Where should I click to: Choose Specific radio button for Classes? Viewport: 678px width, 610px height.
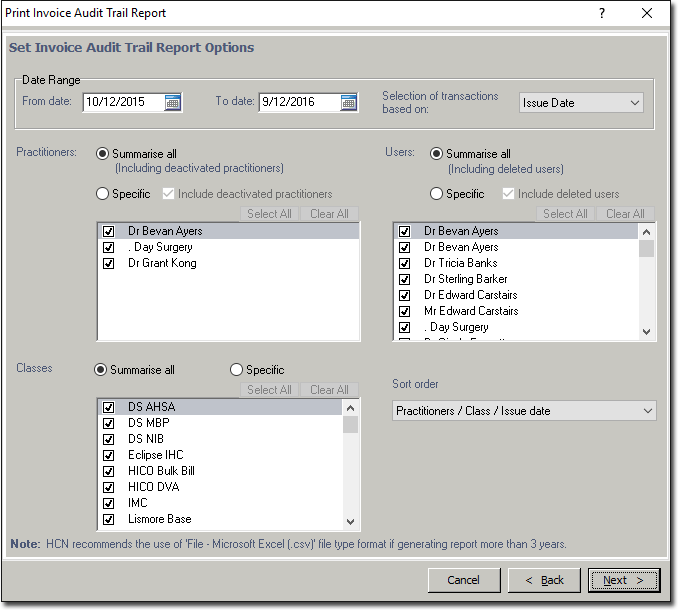coord(237,370)
